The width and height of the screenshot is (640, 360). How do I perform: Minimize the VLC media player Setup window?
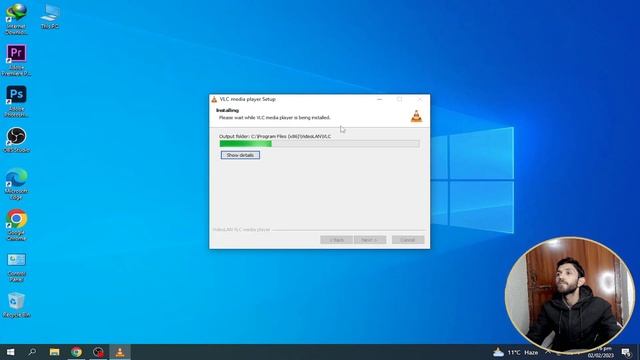pyautogui.click(x=380, y=99)
